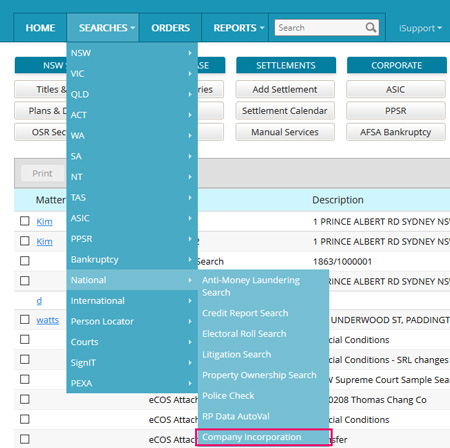
Task: Expand the Bankruptcy menu entry
Action: pos(132,260)
